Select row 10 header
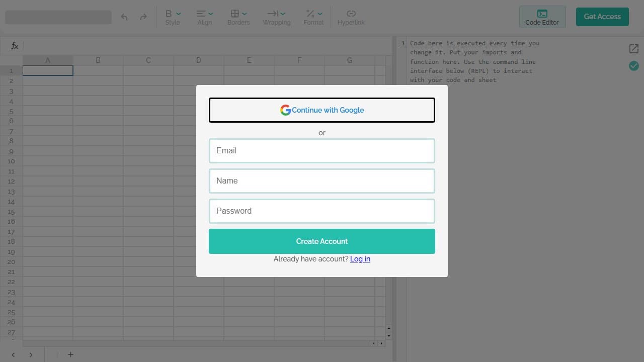Image resolution: width=644 pixels, height=362 pixels. [x=11, y=161]
